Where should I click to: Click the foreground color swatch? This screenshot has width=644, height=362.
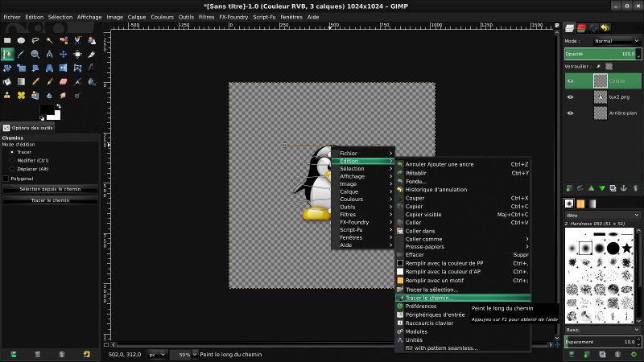click(46, 109)
